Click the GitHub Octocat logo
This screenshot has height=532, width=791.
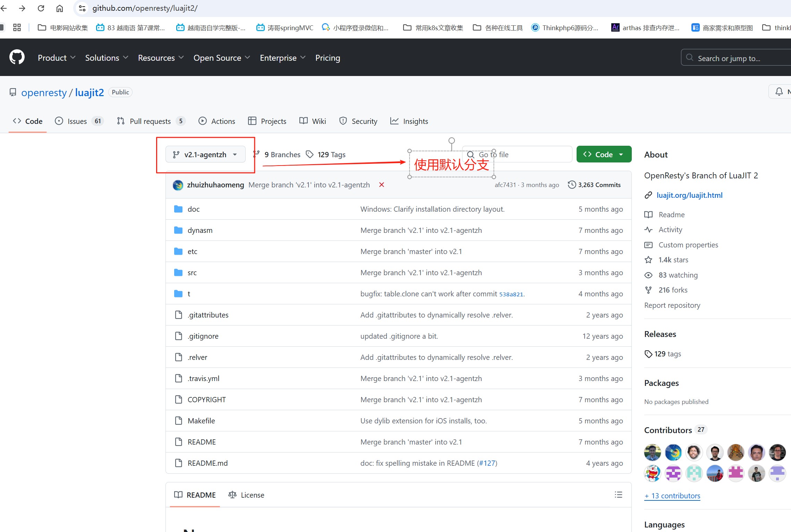tap(17, 57)
